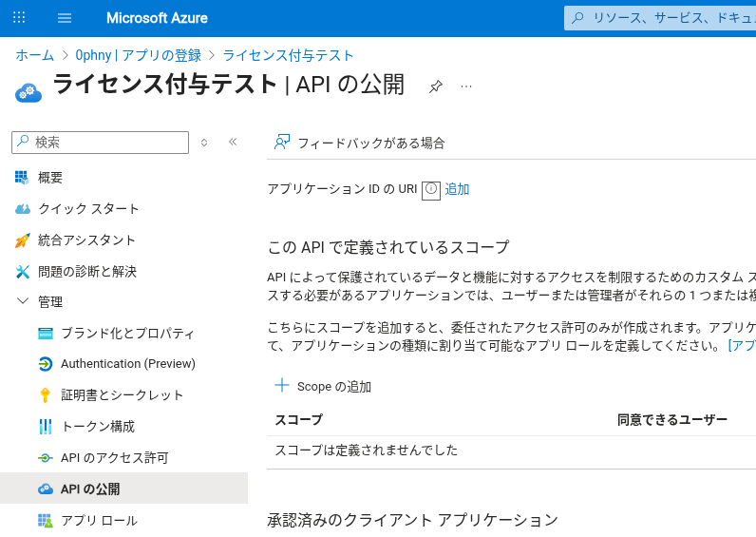Viewport: 756px width, 537px height.
Task: Open the Azure apps grid launcher
Action: (x=19, y=18)
